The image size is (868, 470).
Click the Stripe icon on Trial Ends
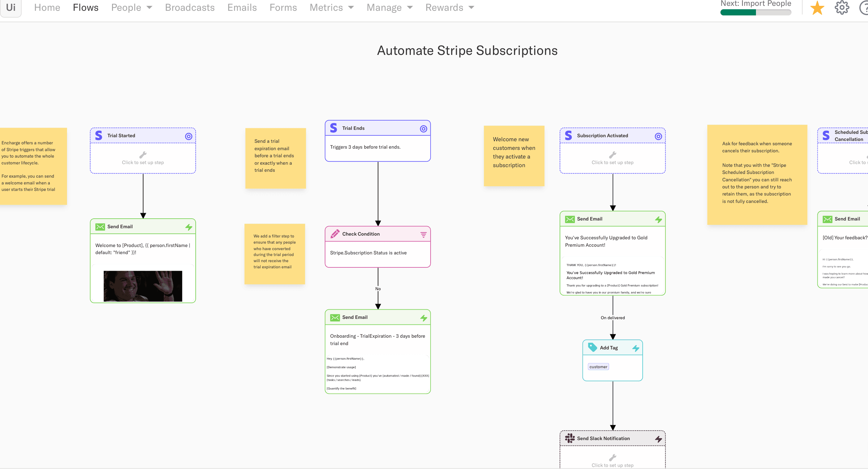334,128
